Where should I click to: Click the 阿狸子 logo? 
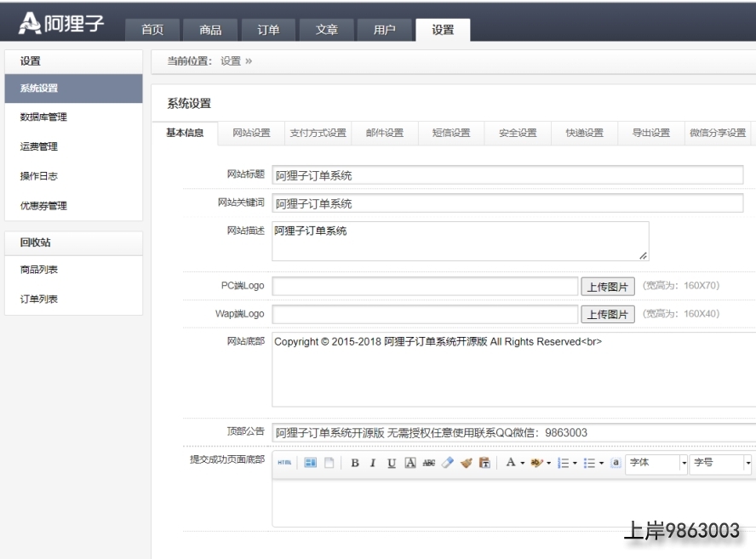tap(61, 23)
